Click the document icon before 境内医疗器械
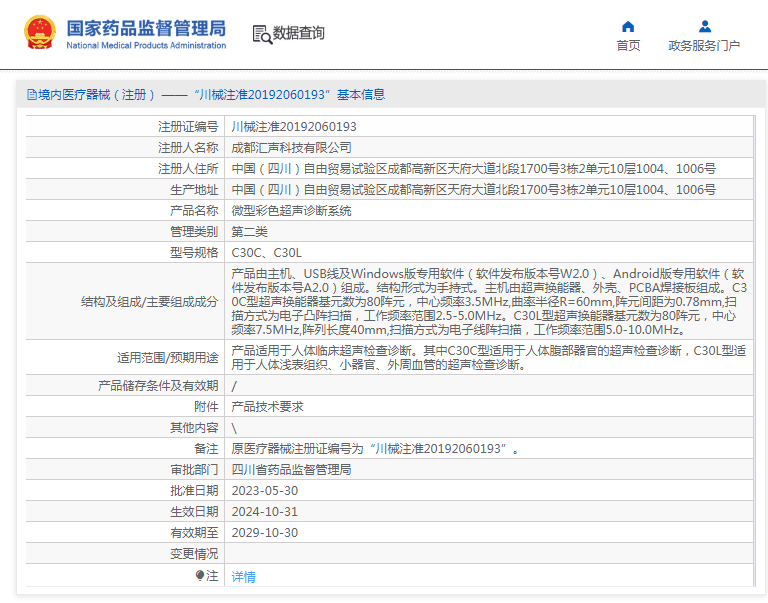Image resolution: width=768 pixels, height=603 pixels. 31,95
